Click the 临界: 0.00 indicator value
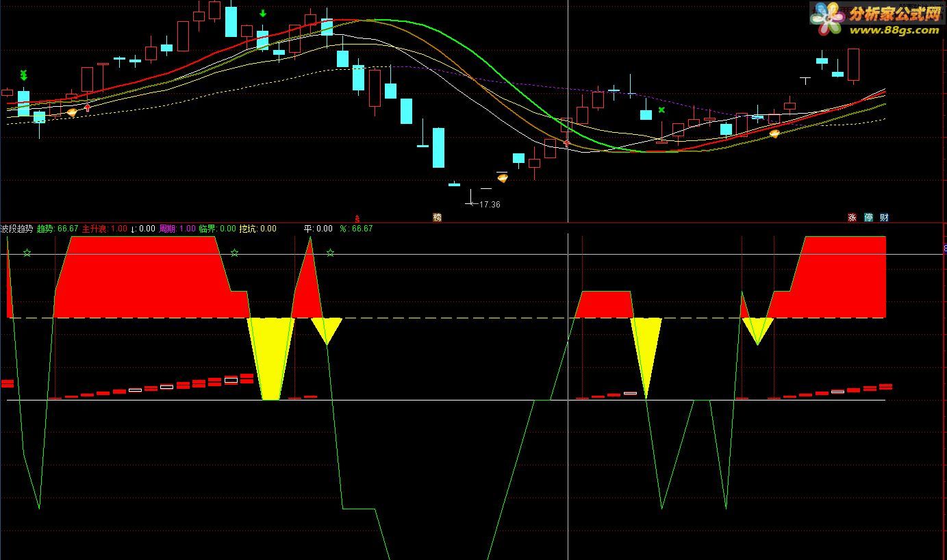 (x=217, y=229)
